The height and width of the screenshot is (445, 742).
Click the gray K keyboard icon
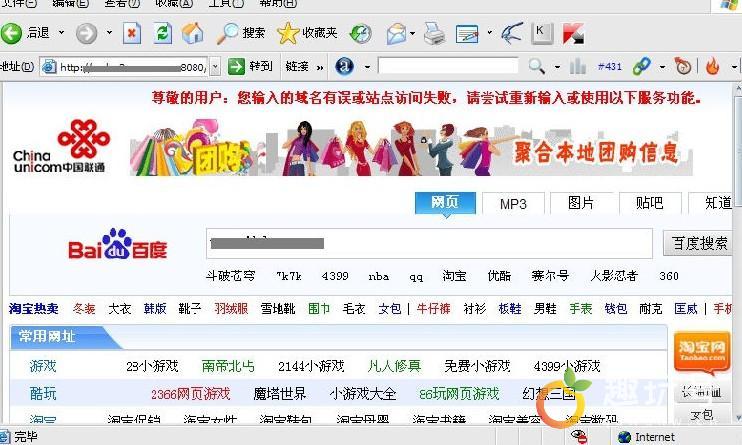[x=541, y=34]
